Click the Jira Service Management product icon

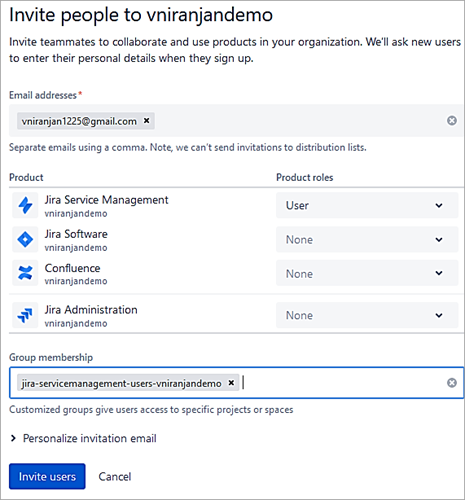pyautogui.click(x=25, y=205)
